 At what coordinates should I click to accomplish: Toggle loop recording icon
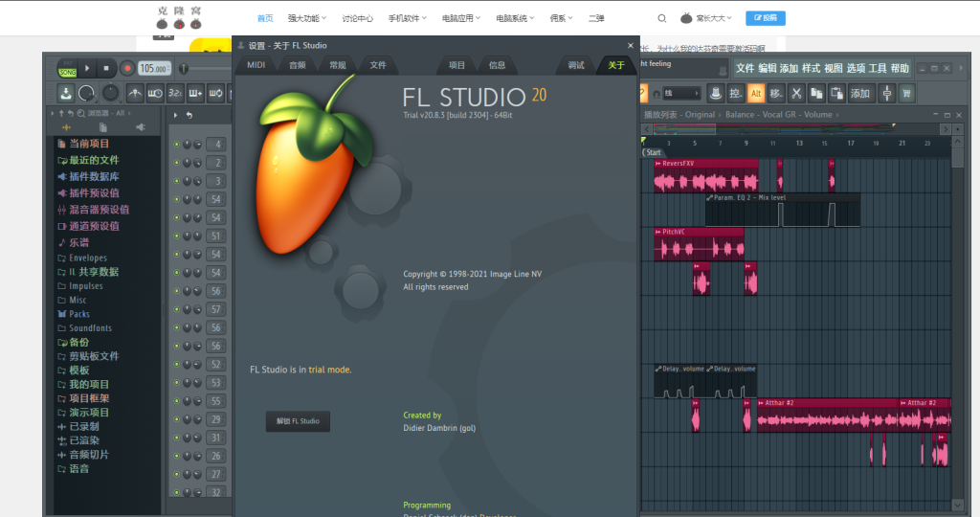click(215, 94)
